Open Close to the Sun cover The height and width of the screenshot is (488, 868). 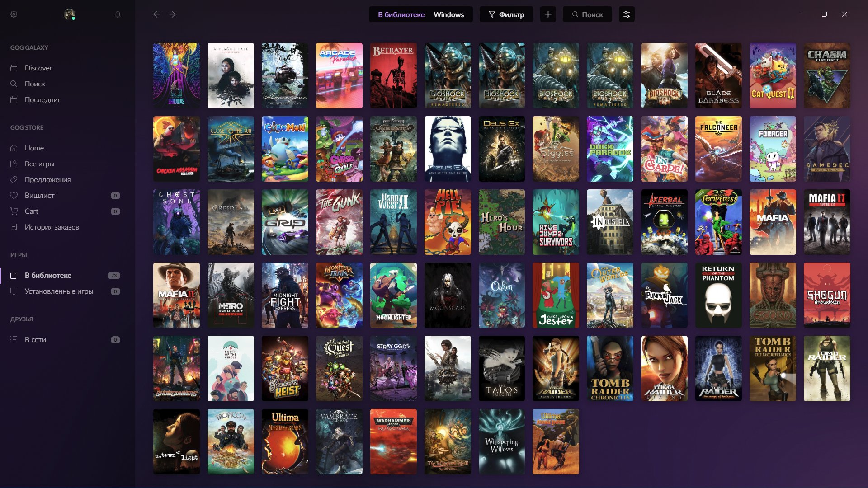[x=231, y=149]
